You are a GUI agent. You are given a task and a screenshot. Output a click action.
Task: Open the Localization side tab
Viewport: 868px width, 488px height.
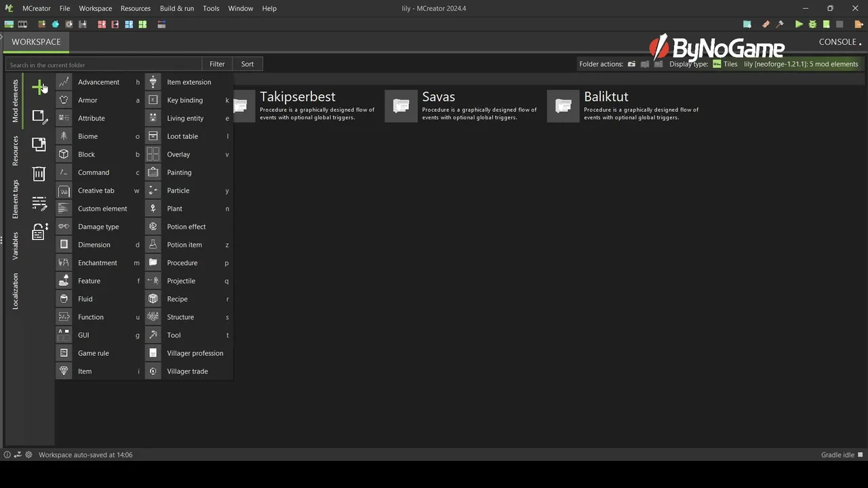pyautogui.click(x=15, y=291)
